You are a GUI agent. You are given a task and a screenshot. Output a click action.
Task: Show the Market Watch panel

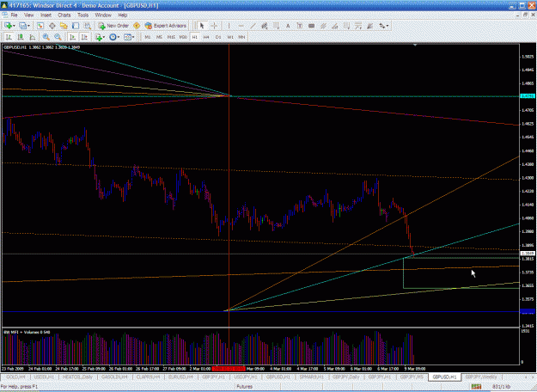click(x=40, y=26)
